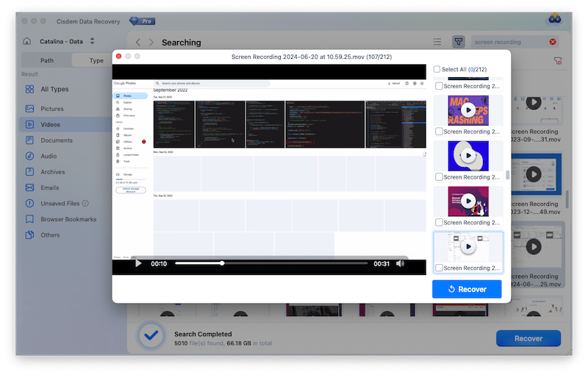Play the previewed screen recording
Image resolution: width=588 pixels, height=375 pixels.
point(138,263)
